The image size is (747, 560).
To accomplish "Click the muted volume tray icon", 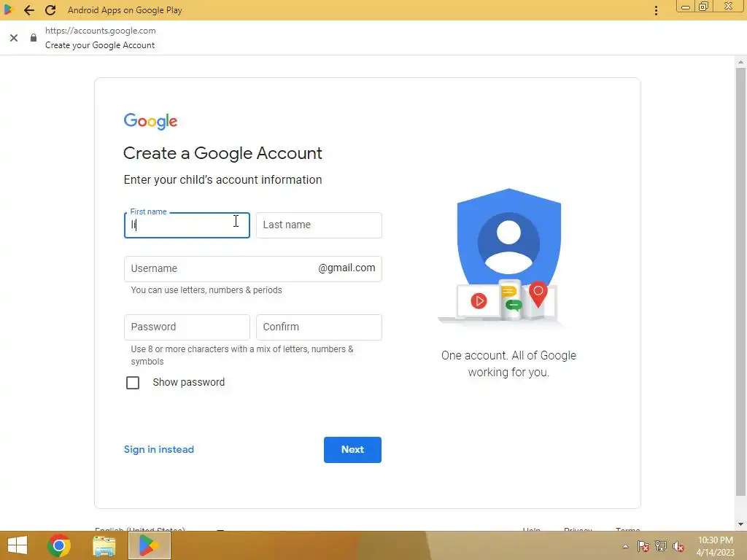I will click(x=678, y=546).
